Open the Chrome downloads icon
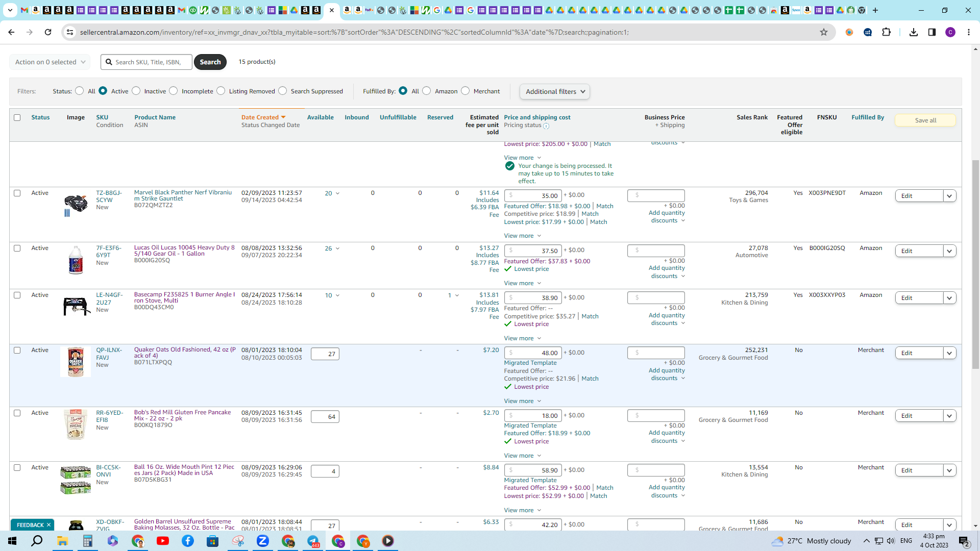The width and height of the screenshot is (980, 551). (914, 32)
